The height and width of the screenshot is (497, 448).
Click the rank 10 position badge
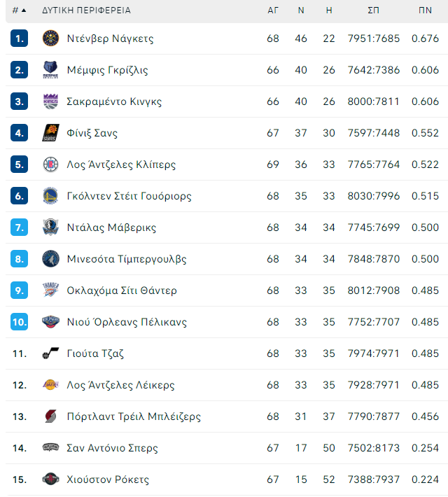point(19,322)
